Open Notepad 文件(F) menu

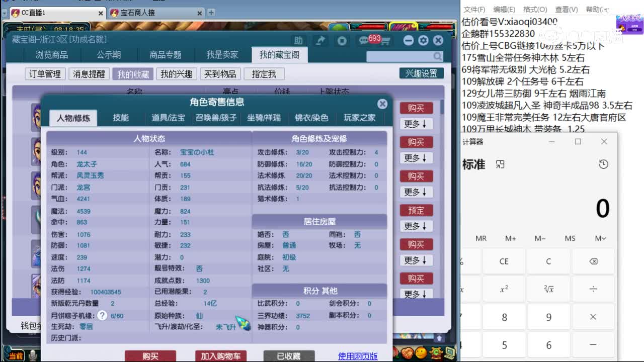pos(474,10)
